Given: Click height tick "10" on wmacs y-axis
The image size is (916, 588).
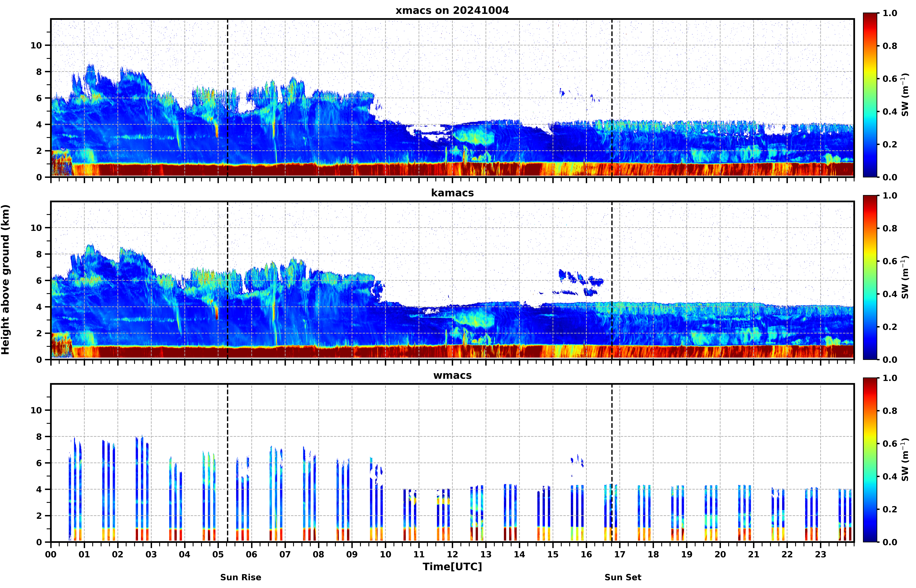Looking at the screenshot, I should pyautogui.click(x=36, y=410).
